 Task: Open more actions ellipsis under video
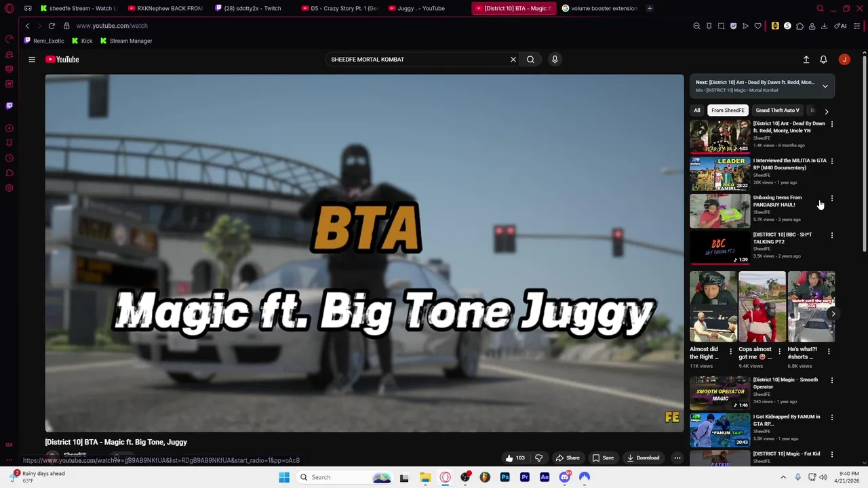pos(677,458)
